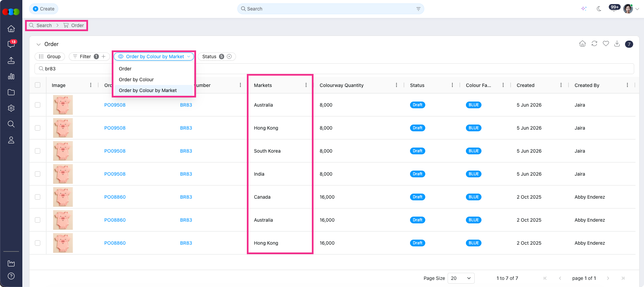Select checkbox for PO09508 India row

[38, 174]
